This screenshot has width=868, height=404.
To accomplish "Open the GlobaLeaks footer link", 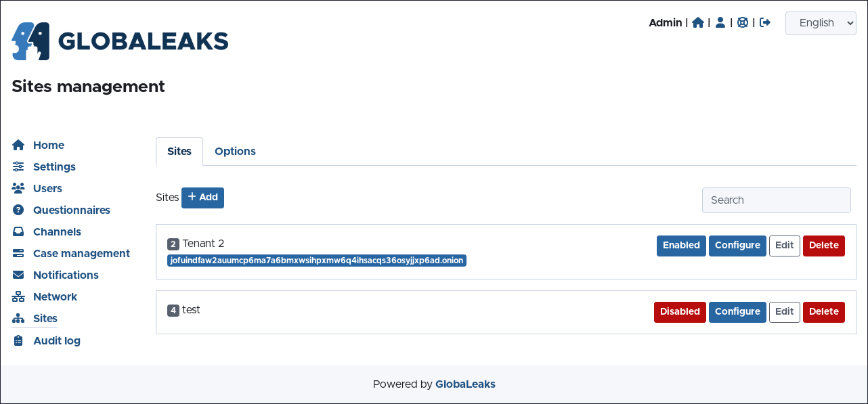I will pyautogui.click(x=465, y=384).
